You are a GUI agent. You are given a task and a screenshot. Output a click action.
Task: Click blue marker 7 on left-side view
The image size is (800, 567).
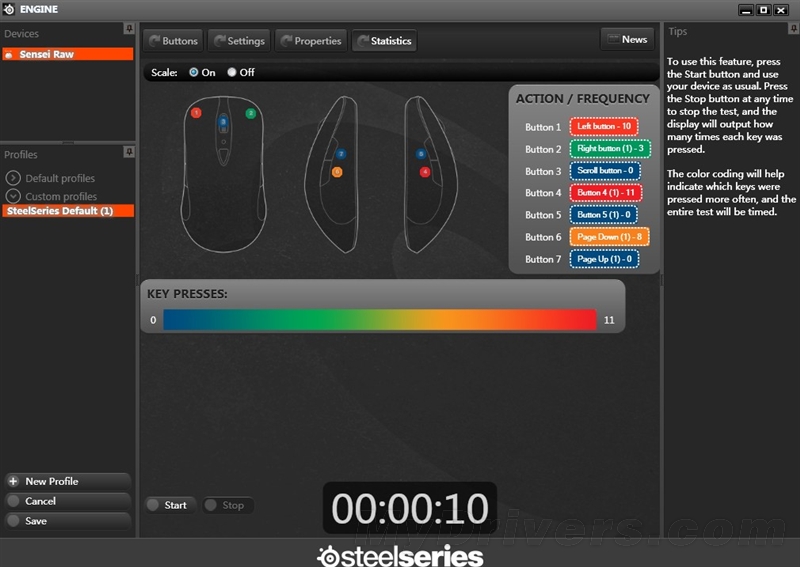341,154
